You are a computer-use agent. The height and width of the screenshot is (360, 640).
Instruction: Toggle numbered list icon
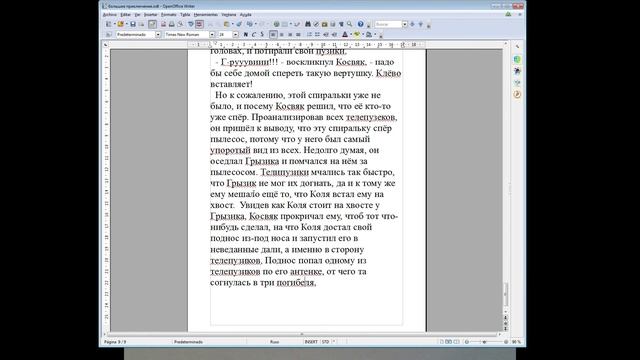[x=309, y=35]
